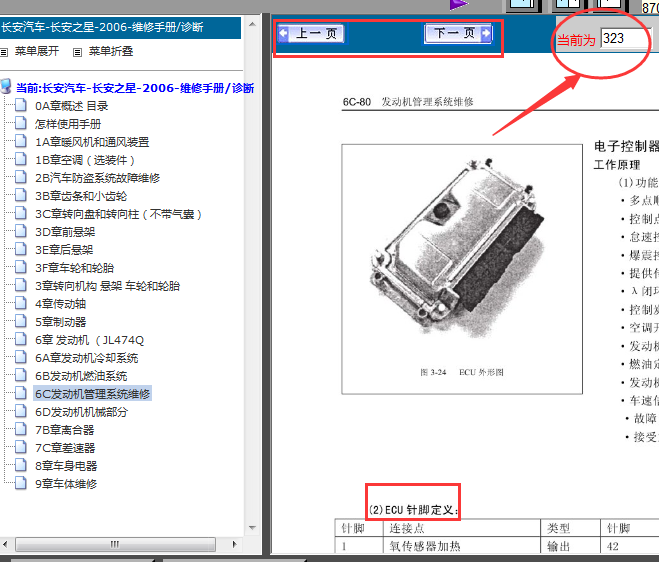Click page icon beside 0A章概述 目录
Image resolution: width=659 pixels, height=562 pixels.
pos(21,105)
